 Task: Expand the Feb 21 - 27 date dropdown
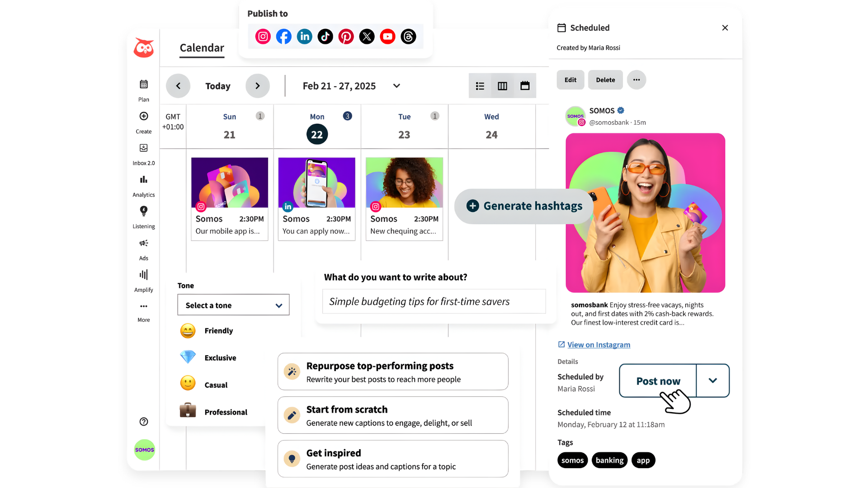[396, 86]
